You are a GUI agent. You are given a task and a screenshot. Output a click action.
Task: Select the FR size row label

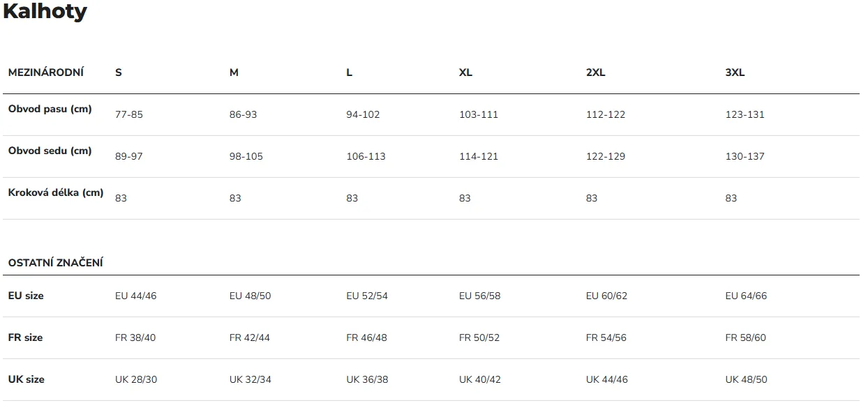(x=25, y=337)
